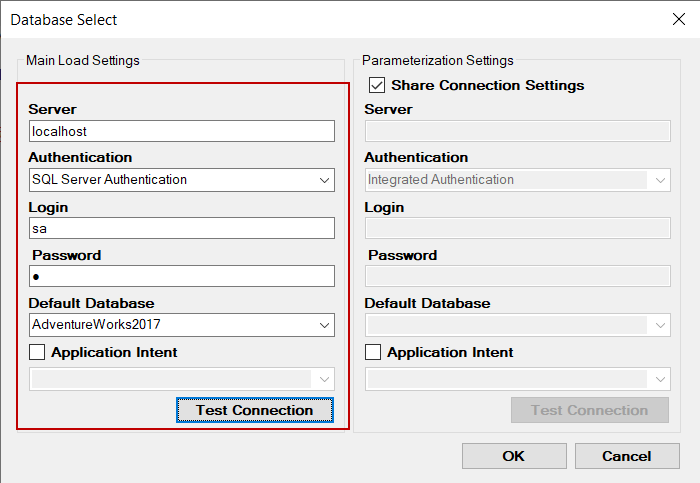Click the Parameterization Settings Password field
The width and height of the screenshot is (700, 483).
click(x=517, y=276)
